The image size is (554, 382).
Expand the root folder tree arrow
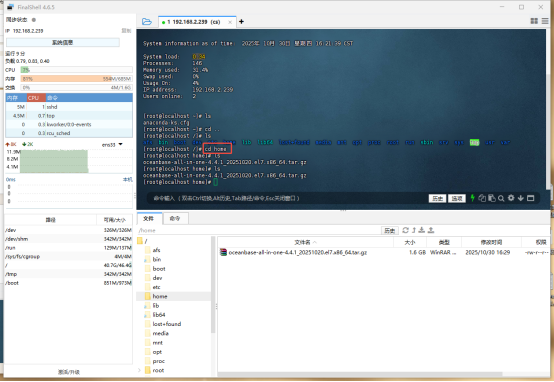(x=139, y=370)
